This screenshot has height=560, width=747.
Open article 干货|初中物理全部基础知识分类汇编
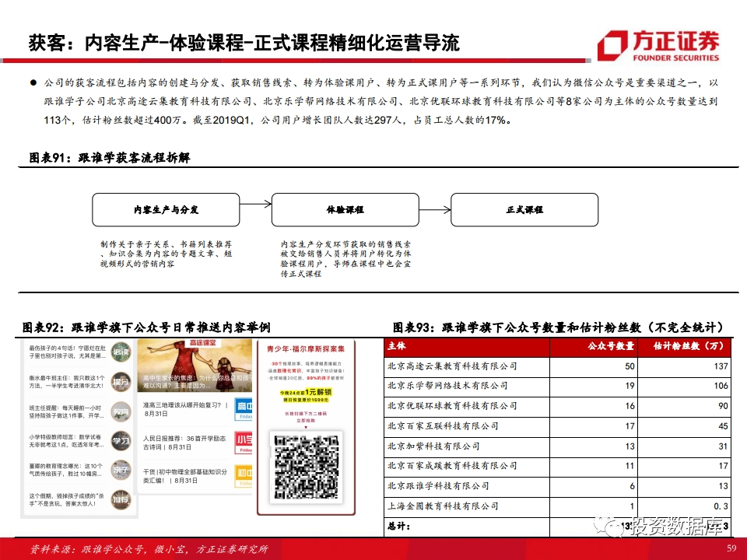tap(186, 476)
